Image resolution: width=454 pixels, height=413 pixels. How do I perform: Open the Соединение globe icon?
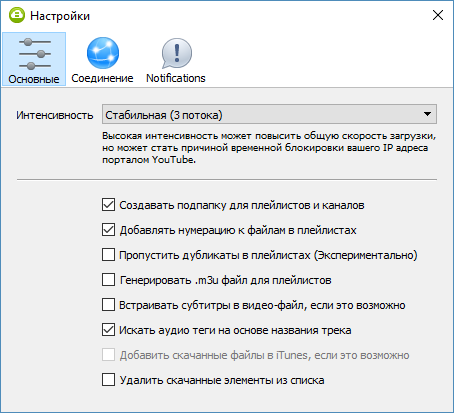tap(103, 53)
